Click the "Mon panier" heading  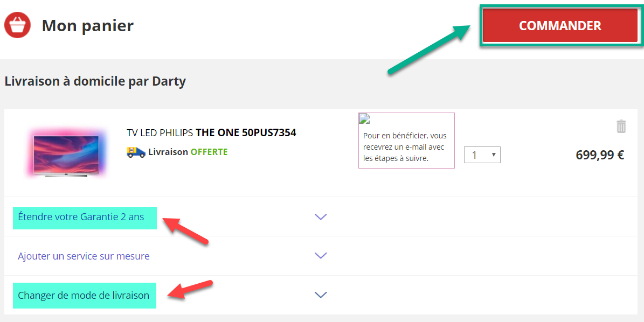click(x=87, y=25)
